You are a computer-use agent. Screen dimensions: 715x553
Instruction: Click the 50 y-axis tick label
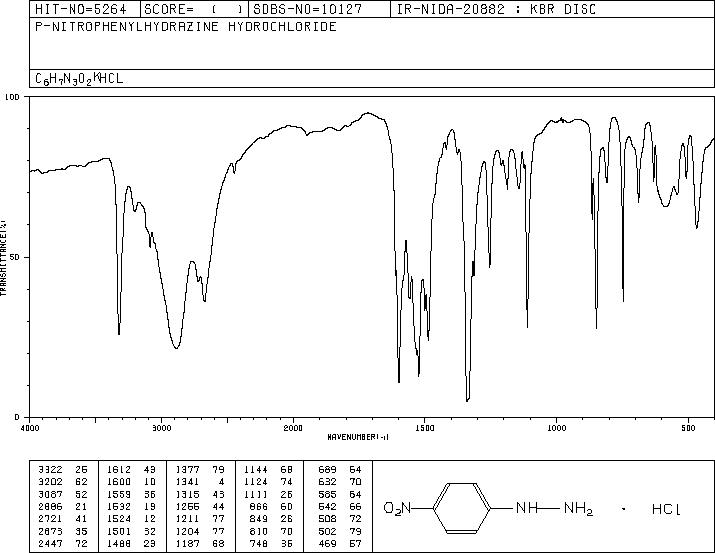pos(15,257)
